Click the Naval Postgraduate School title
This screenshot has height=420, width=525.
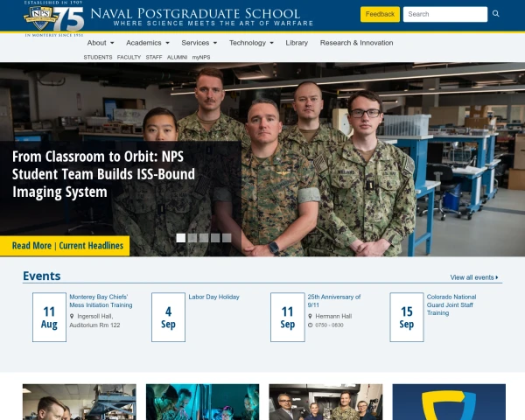click(195, 14)
